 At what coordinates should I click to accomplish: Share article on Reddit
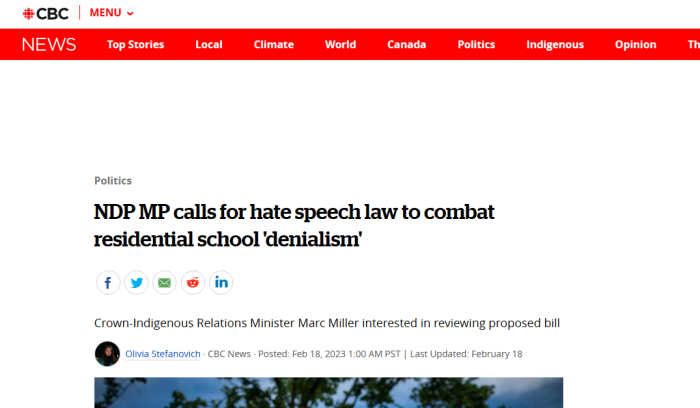click(193, 283)
